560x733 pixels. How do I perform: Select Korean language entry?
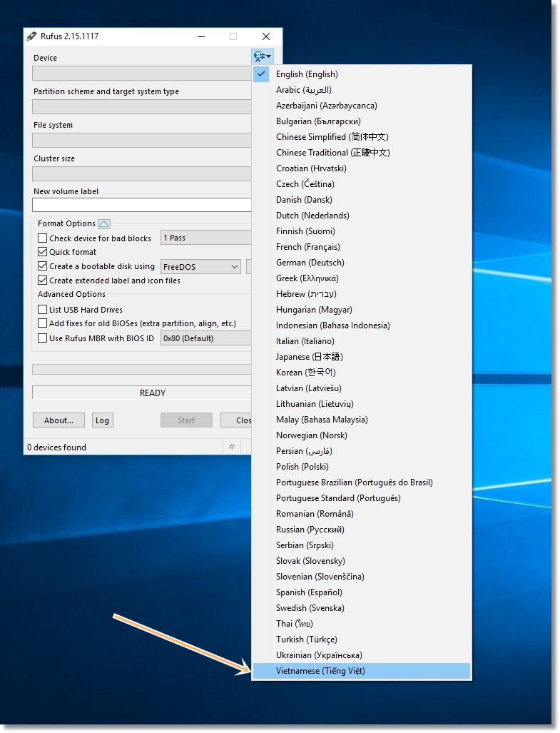(x=362, y=373)
